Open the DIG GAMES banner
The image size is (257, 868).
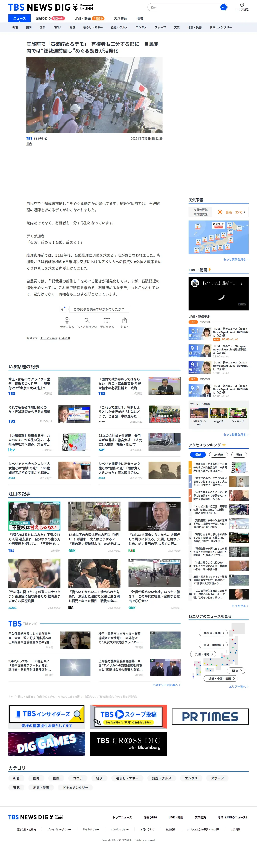point(47,744)
